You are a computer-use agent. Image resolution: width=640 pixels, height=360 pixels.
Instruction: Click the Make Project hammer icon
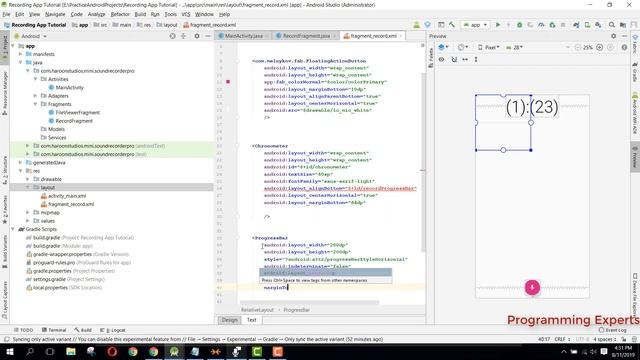pos(452,25)
